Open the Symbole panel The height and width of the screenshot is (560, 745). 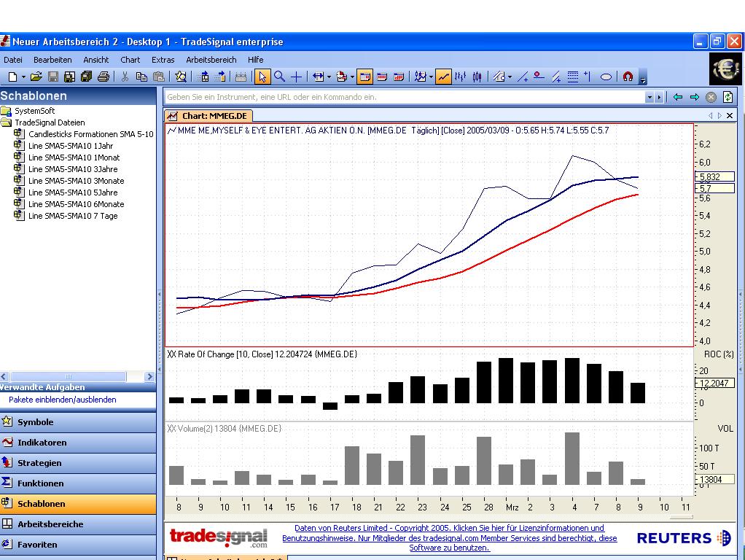tap(78, 422)
